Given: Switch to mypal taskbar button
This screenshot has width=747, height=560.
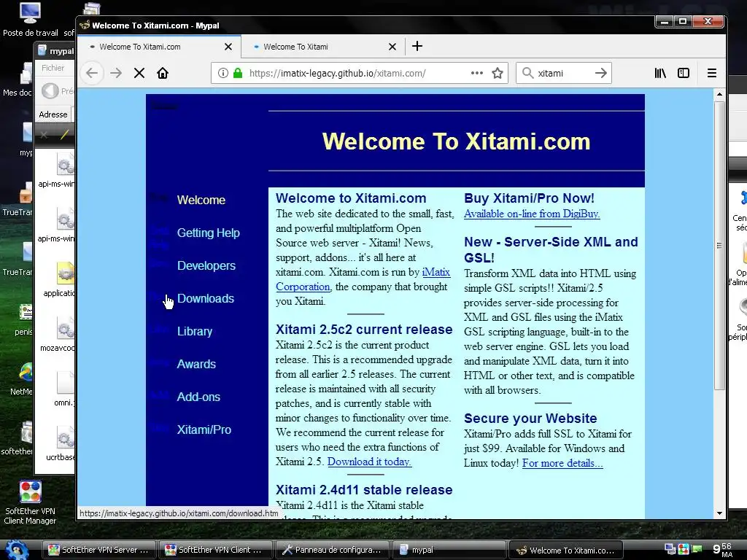Looking at the screenshot, I should [x=449, y=550].
